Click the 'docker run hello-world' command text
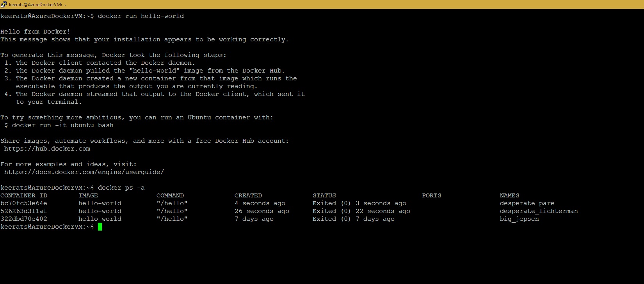This screenshot has width=644, height=284. pos(141,16)
